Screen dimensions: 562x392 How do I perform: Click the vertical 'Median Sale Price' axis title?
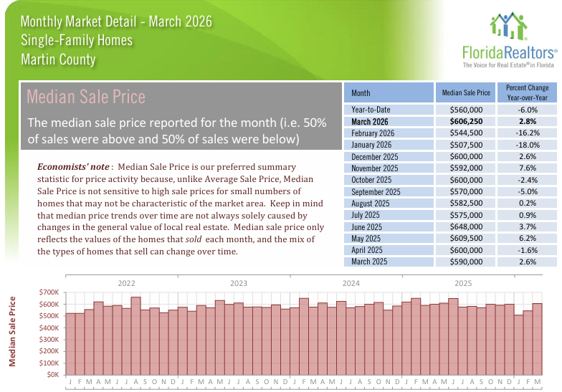tap(12, 332)
